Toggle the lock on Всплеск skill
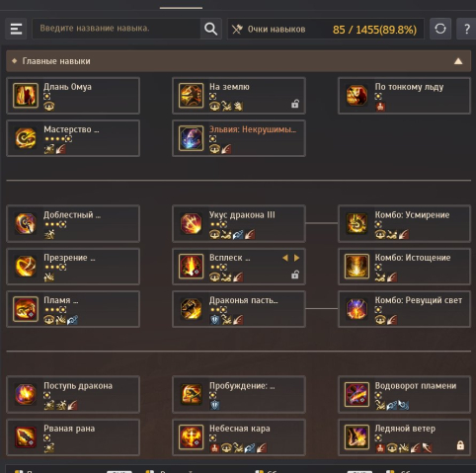 point(295,275)
